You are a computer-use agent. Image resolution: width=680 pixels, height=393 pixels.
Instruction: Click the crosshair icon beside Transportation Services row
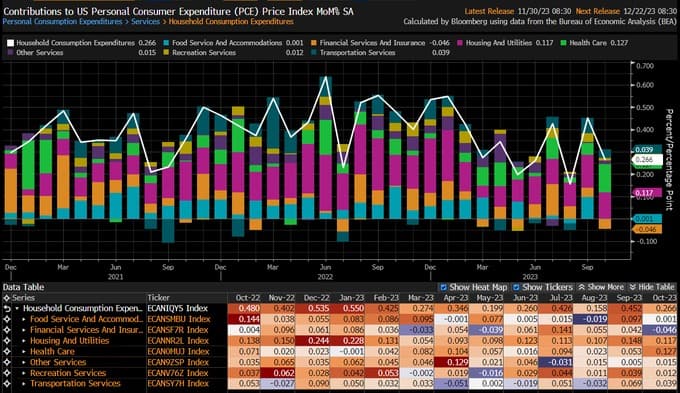pos(7,383)
